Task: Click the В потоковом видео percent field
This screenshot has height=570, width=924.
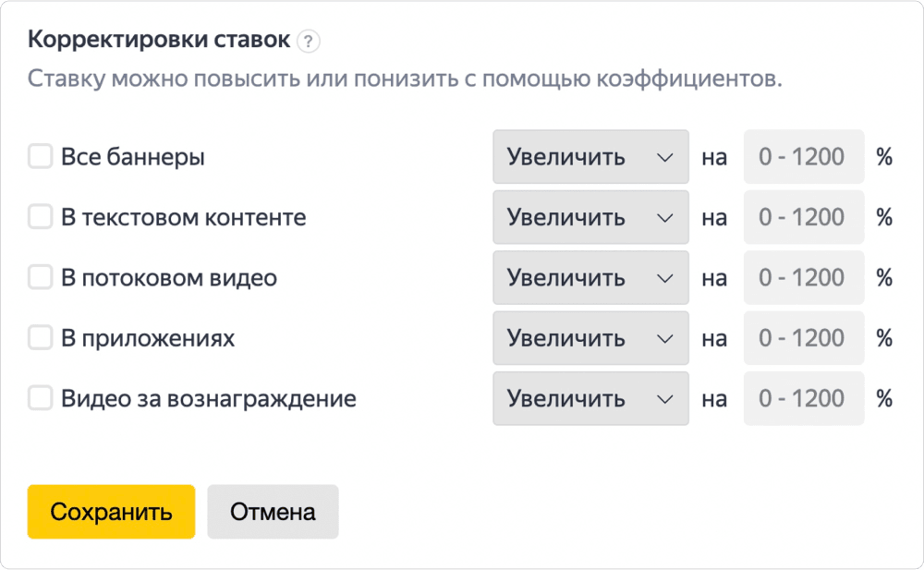Action: tap(803, 278)
